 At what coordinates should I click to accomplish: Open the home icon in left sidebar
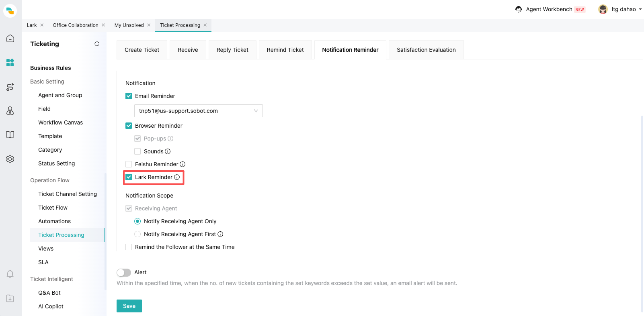point(10,39)
